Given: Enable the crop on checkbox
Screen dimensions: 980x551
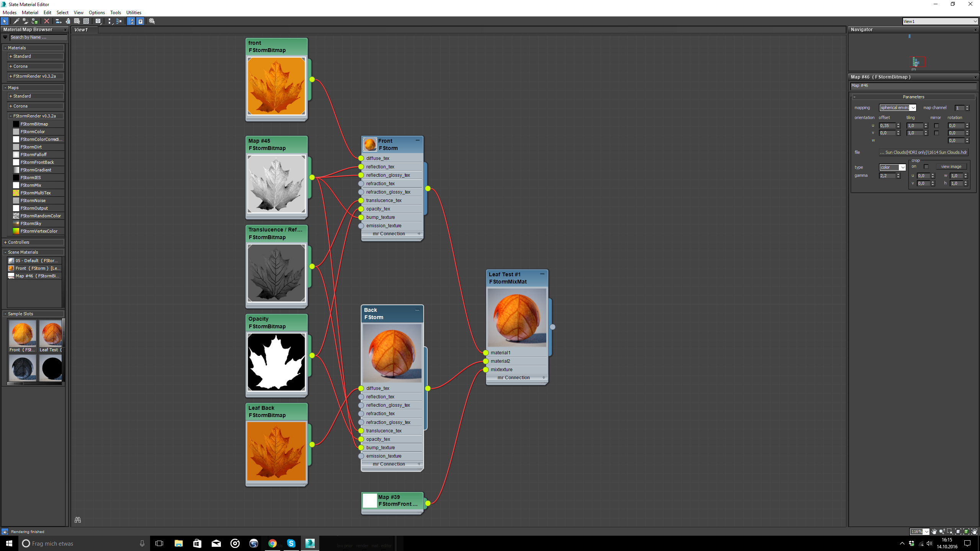Looking at the screenshot, I should [x=926, y=166].
